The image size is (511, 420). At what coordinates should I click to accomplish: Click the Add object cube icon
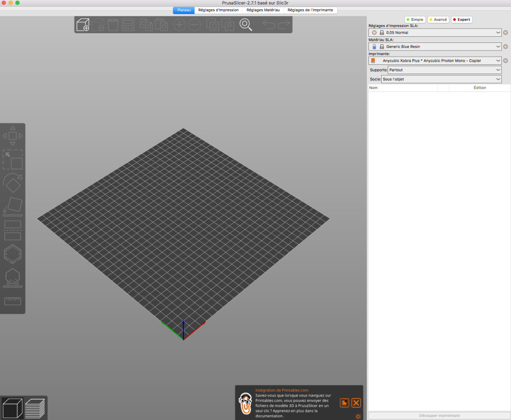(x=83, y=25)
